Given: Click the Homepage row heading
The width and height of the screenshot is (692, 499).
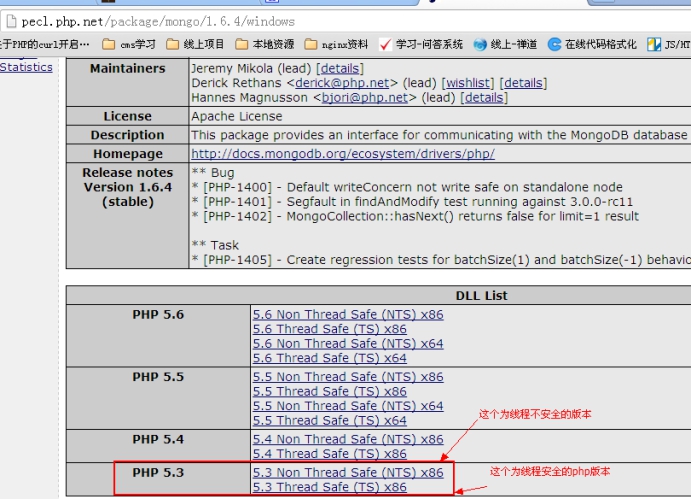Looking at the screenshot, I should pos(128,154).
